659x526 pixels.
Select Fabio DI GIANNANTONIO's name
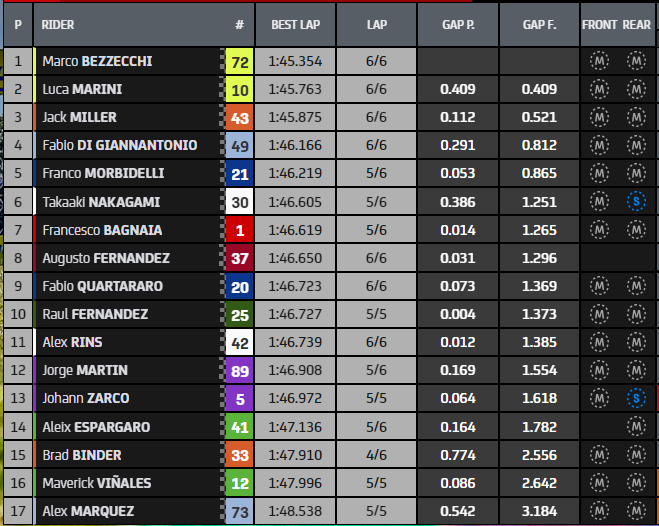click(x=119, y=146)
